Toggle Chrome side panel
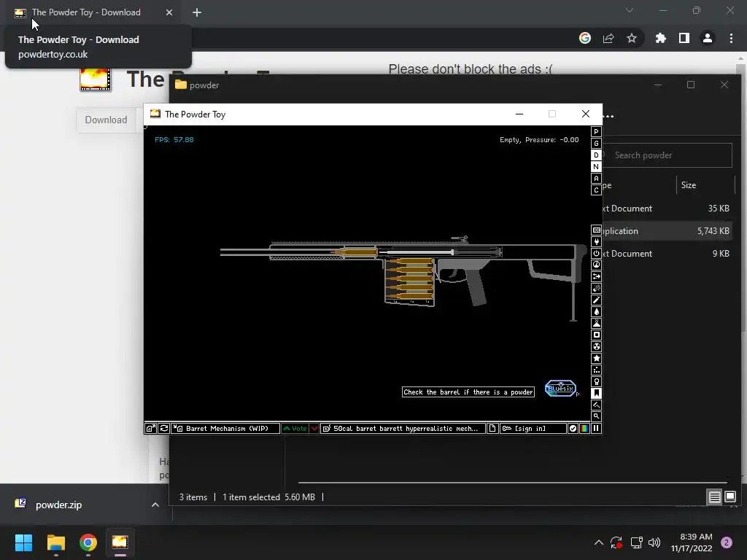 (684, 38)
